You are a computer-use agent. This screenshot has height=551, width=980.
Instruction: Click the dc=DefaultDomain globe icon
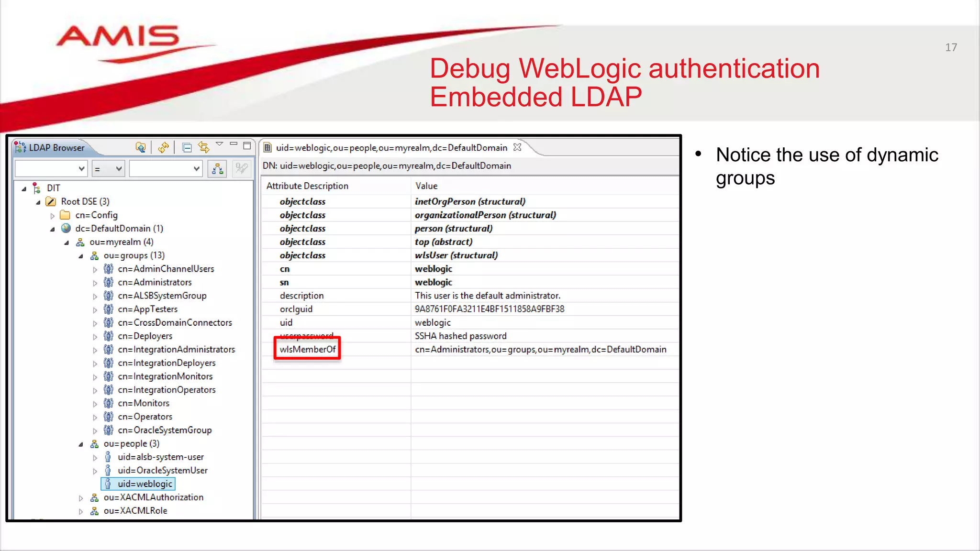66,229
